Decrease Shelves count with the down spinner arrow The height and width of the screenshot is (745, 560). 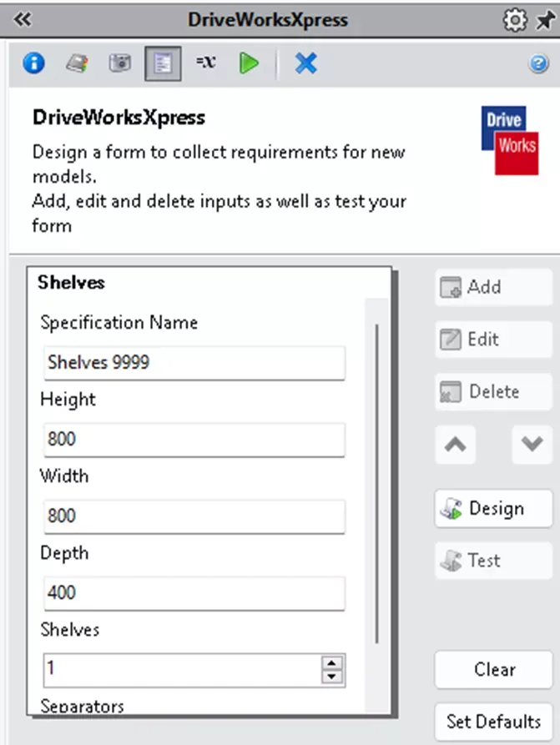coord(332,677)
